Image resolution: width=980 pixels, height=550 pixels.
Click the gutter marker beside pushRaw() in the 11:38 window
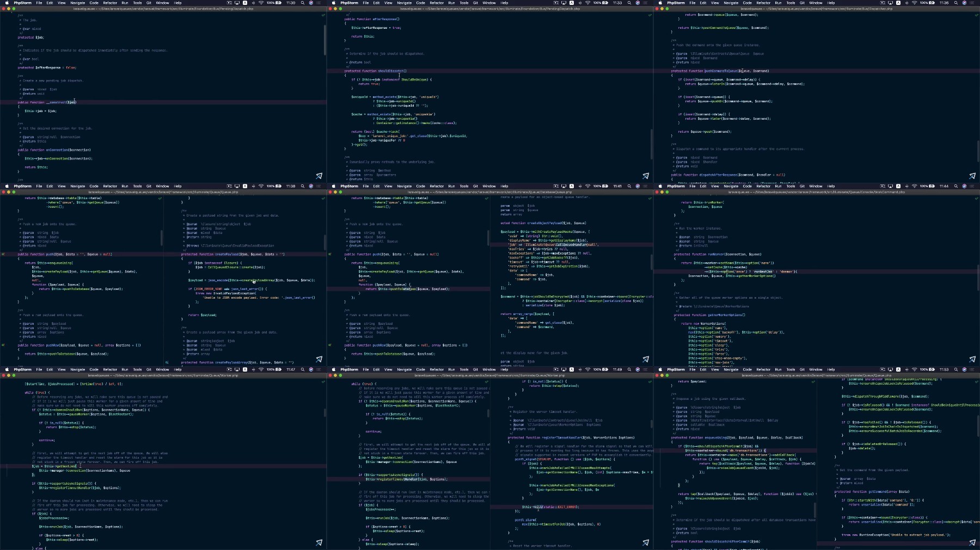click(3, 345)
